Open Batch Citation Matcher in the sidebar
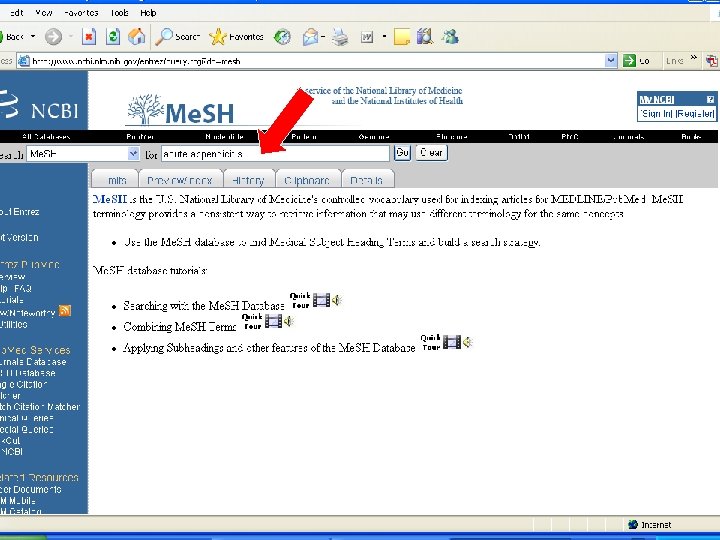 [40, 407]
